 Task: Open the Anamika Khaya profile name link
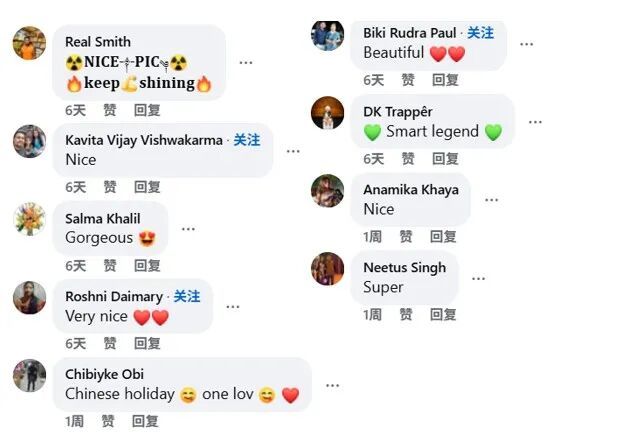pos(411,190)
